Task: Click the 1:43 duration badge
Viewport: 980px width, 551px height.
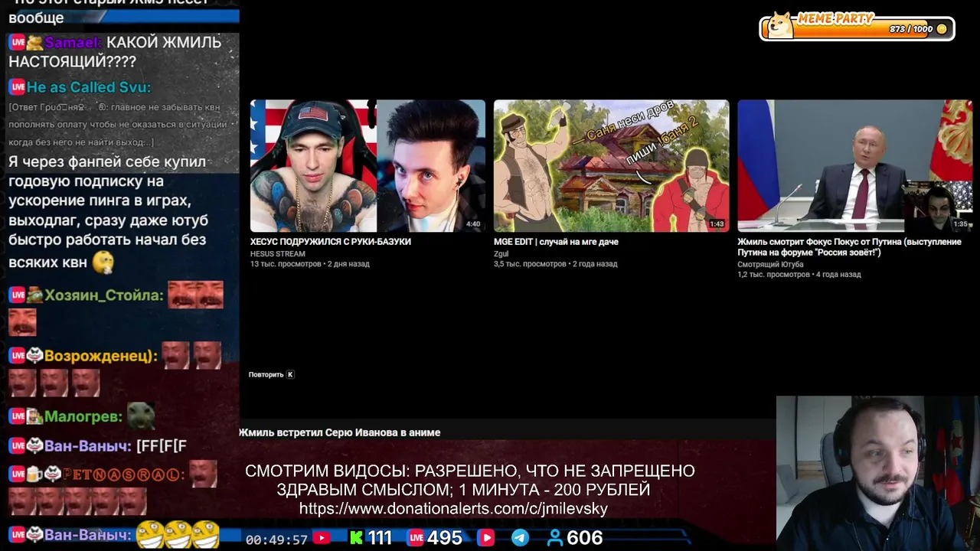Action: click(717, 224)
